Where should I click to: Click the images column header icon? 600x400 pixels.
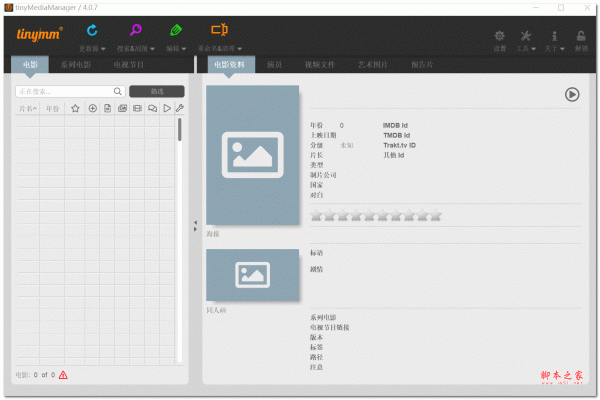pyautogui.click(x=122, y=108)
